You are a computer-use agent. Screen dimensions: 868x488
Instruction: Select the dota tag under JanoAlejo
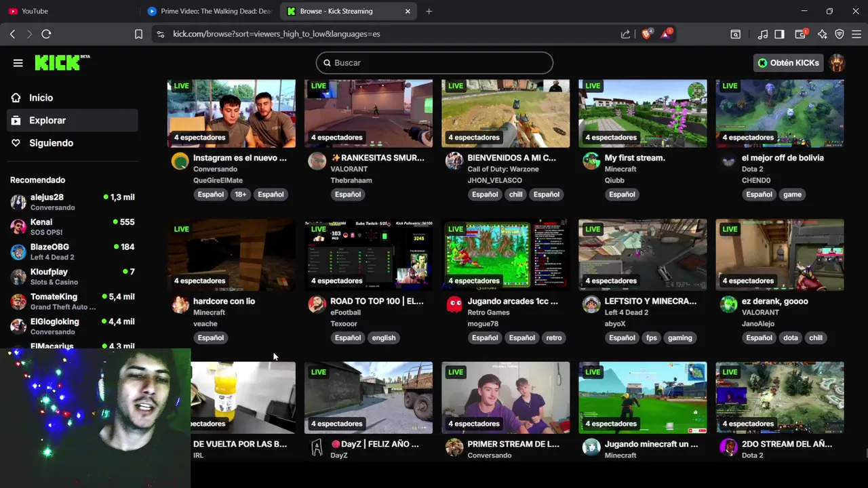click(791, 338)
